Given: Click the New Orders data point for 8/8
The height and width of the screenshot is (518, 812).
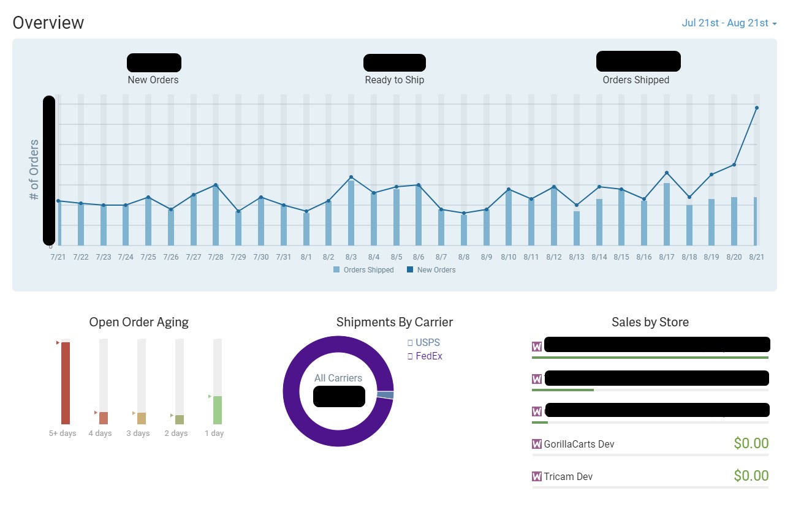Looking at the screenshot, I should (464, 213).
